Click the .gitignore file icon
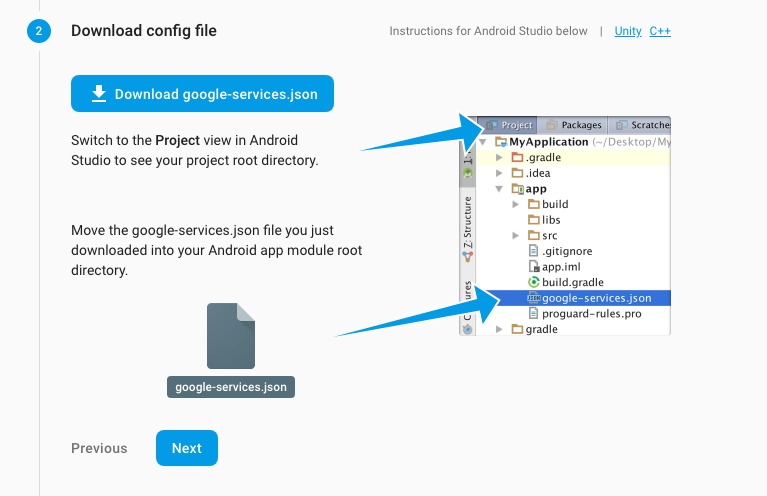This screenshot has height=496, width=767. 533,251
